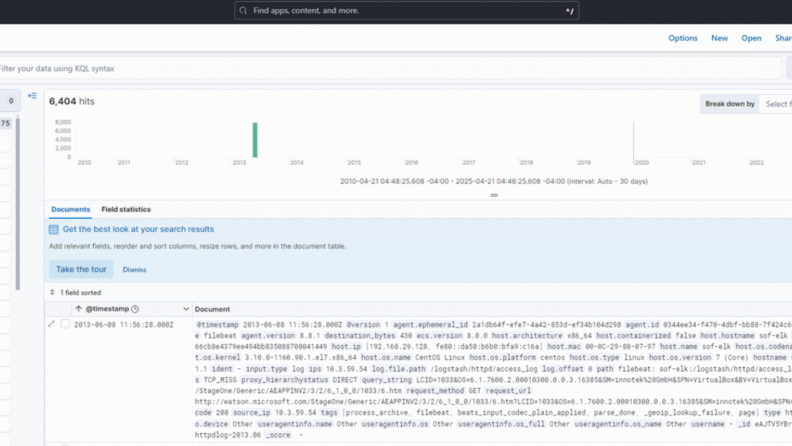Viewport: 792px width, 446px height.
Task: Click the 6,404 hits count
Action: click(72, 102)
